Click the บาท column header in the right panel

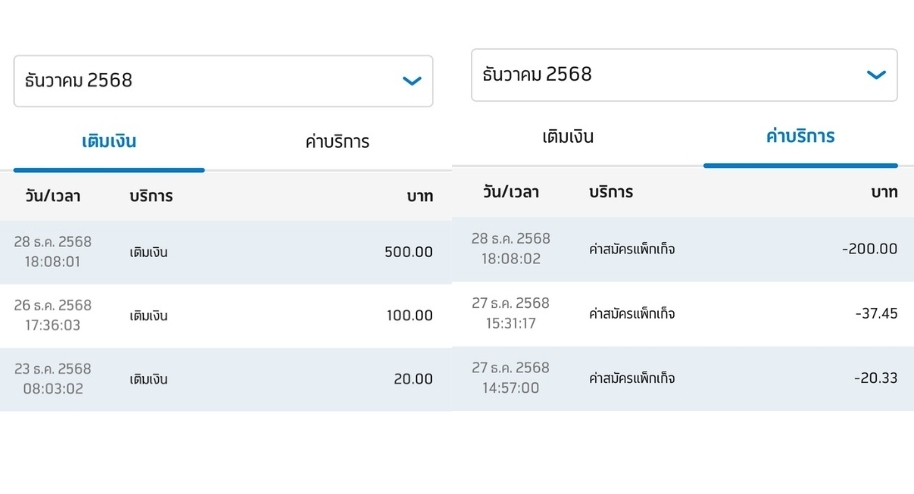pyautogui.click(x=884, y=192)
